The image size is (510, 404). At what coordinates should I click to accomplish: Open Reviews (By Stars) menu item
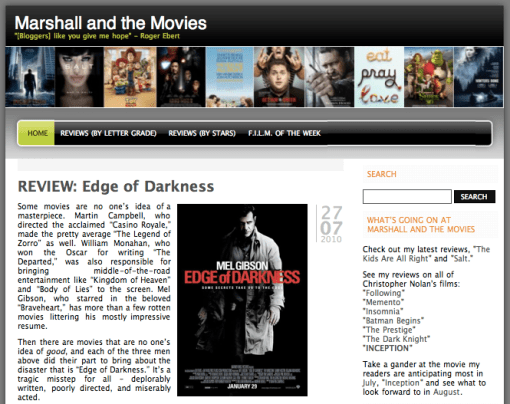click(202, 133)
